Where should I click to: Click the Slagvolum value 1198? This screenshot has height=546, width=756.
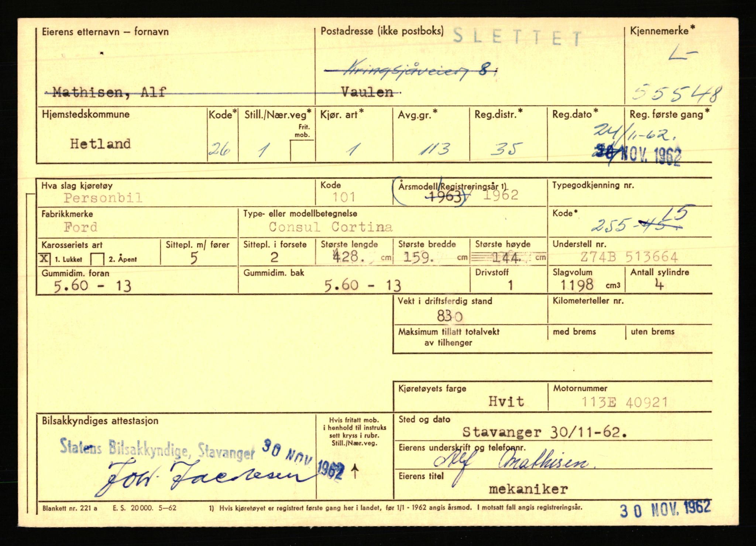pos(577,285)
